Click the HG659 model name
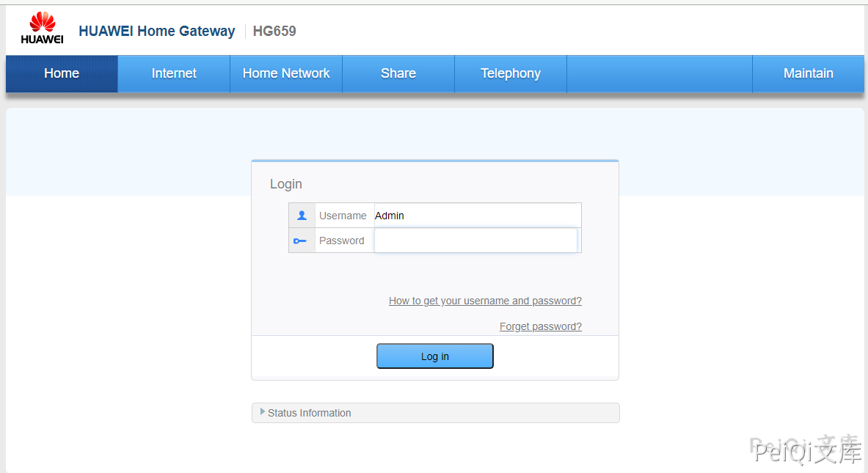 (x=274, y=31)
